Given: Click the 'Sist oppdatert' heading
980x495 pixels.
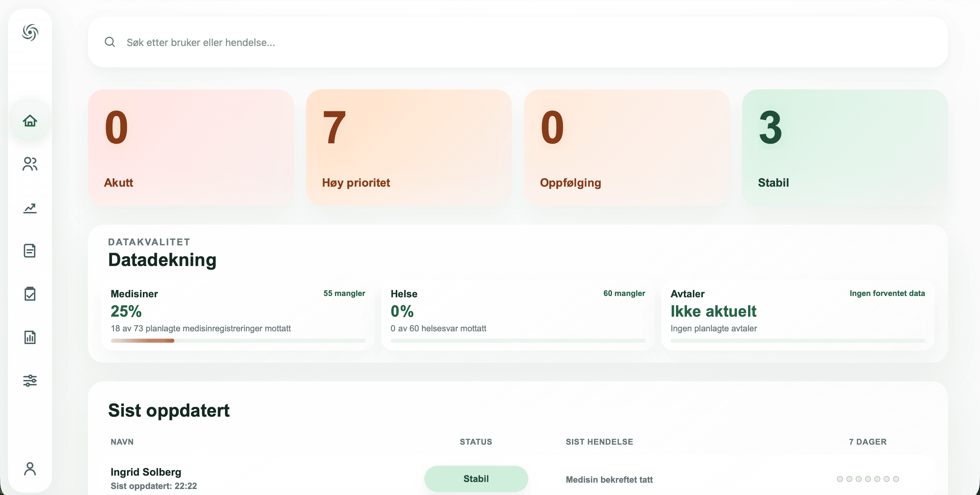Looking at the screenshot, I should (169, 411).
